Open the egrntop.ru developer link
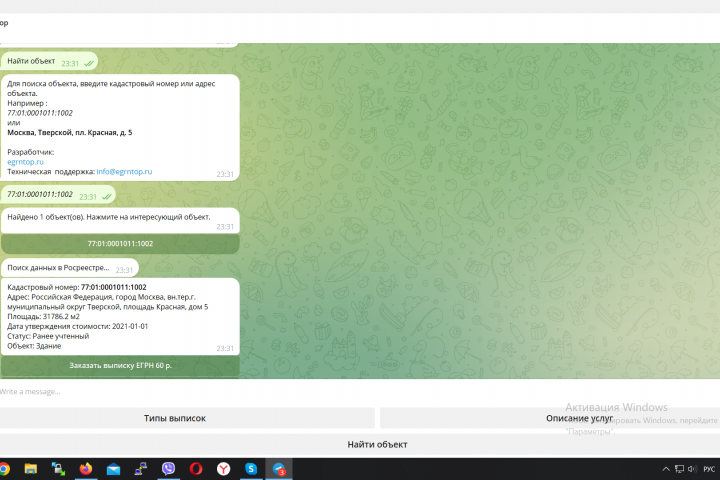 click(x=25, y=162)
